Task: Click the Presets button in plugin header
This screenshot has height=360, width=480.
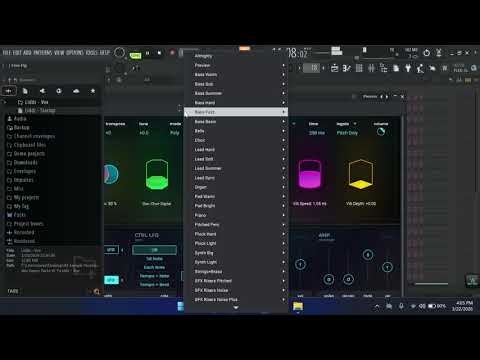Action: 370,97
